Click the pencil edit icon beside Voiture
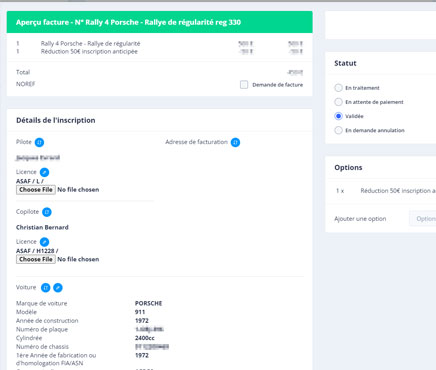Screen dimensions: 436x370 coord(58,288)
